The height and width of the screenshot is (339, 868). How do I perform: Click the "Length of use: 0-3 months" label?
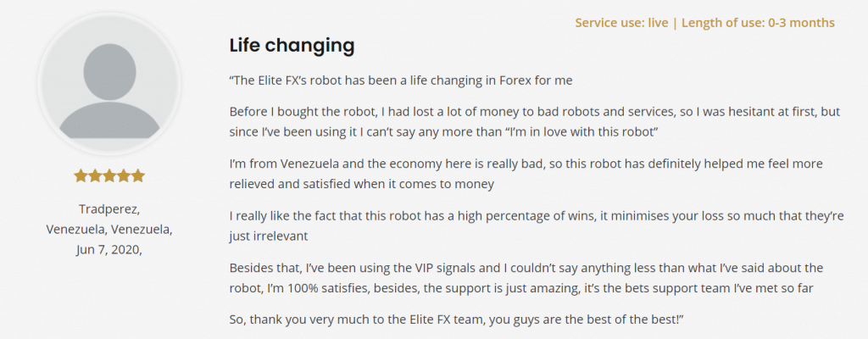click(758, 23)
